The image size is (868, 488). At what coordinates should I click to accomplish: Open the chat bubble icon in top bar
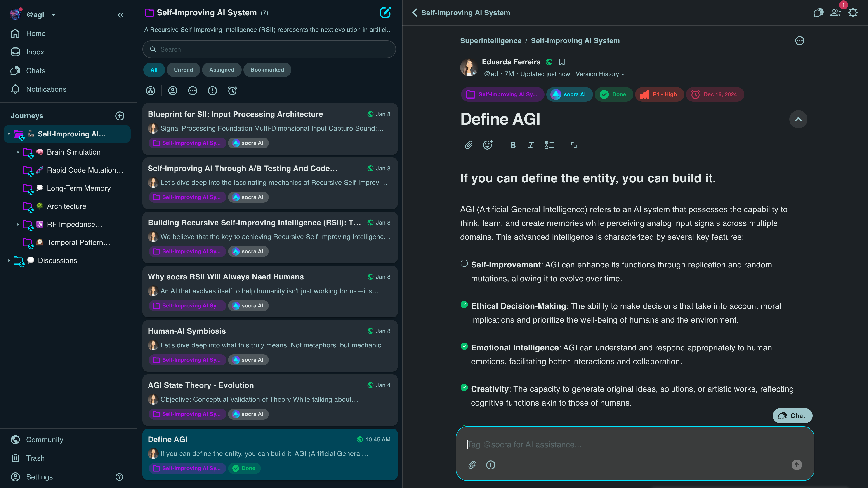(x=818, y=13)
